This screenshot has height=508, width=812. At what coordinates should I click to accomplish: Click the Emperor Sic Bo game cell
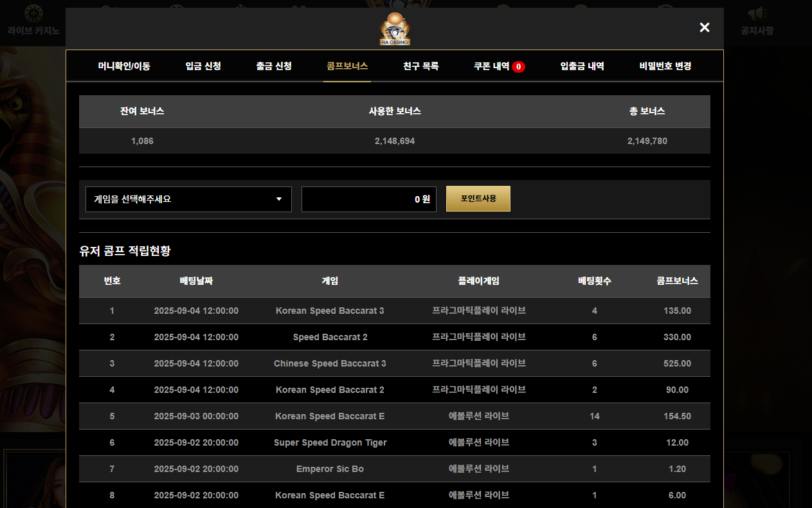tap(330, 469)
